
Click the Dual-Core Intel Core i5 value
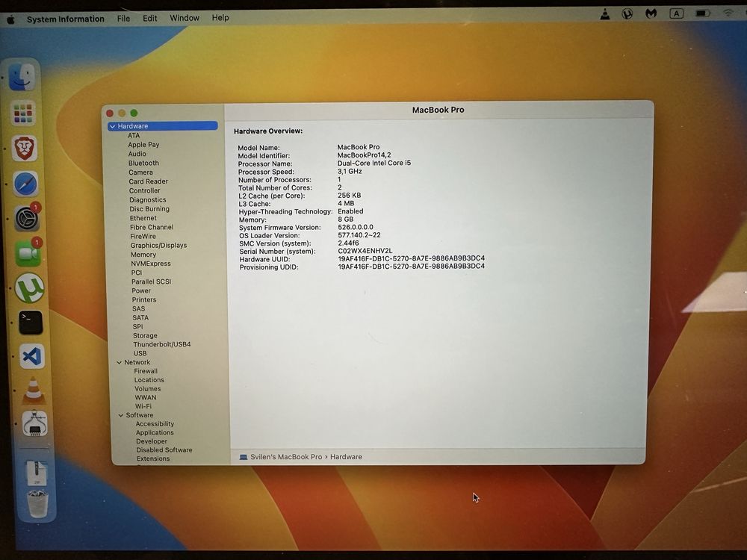374,163
